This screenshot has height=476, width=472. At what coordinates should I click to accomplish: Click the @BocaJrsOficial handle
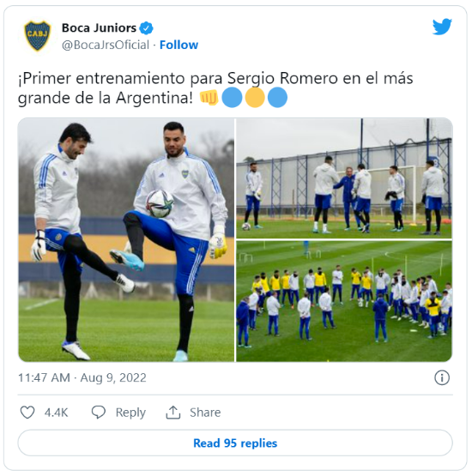click(106, 45)
